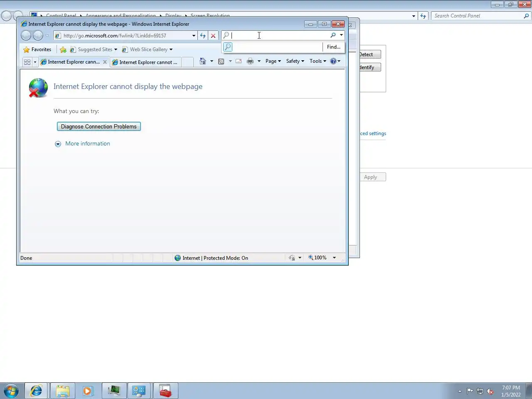Open the Tools menu
Viewport: 532px width, 399px height.
click(x=318, y=61)
